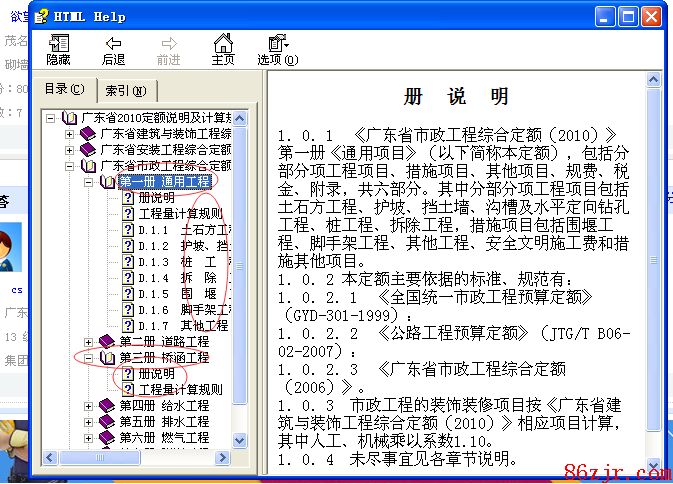This screenshot has height=484, width=673.
Task: Expand the 广东省建筑与装饰工程 tree node
Action: pos(69,134)
